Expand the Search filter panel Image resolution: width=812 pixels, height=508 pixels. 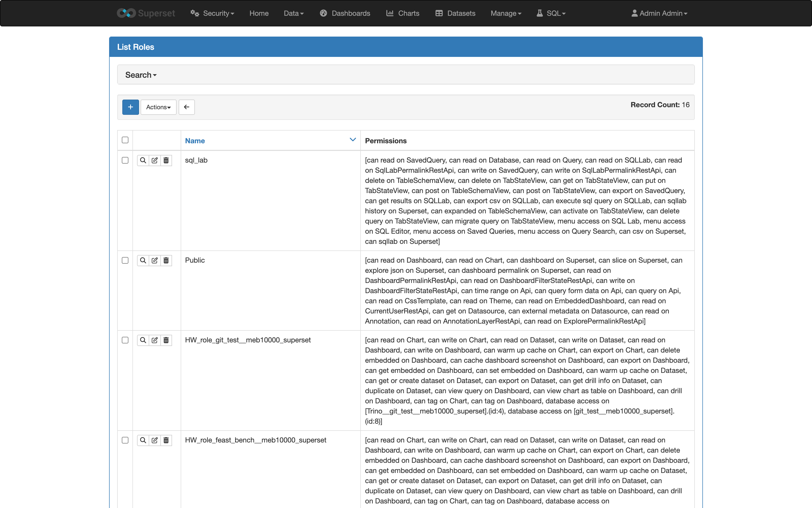[x=141, y=75]
